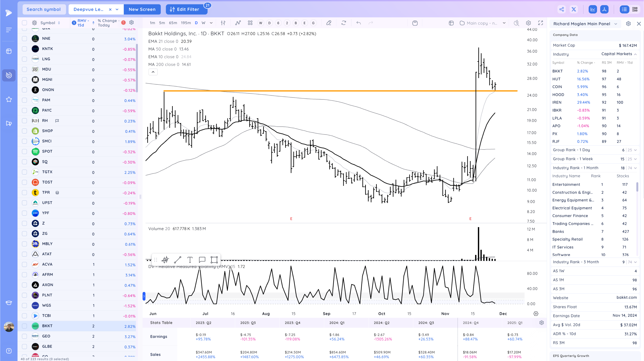Enter fullscreen chart mode
This screenshot has width=644, height=361.
[x=540, y=23]
